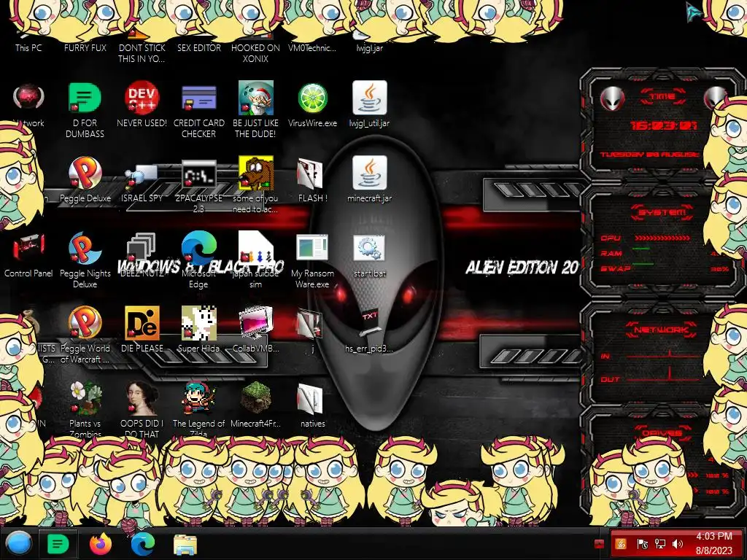Viewport: 747px width, 560px height.
Task: Launch Plants vs Zombies from the desktop
Action: 85,398
